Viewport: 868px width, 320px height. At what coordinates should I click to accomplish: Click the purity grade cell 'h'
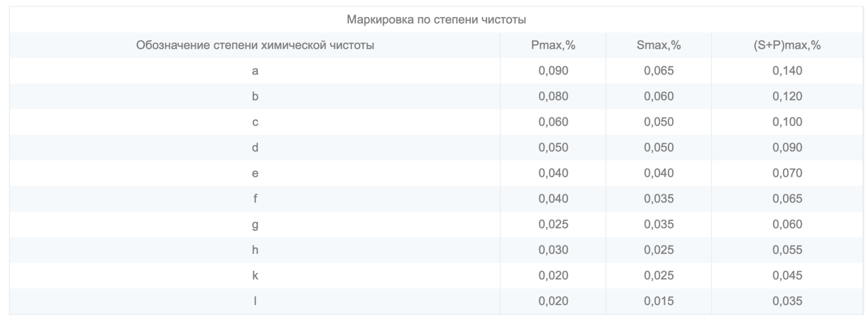tap(255, 249)
